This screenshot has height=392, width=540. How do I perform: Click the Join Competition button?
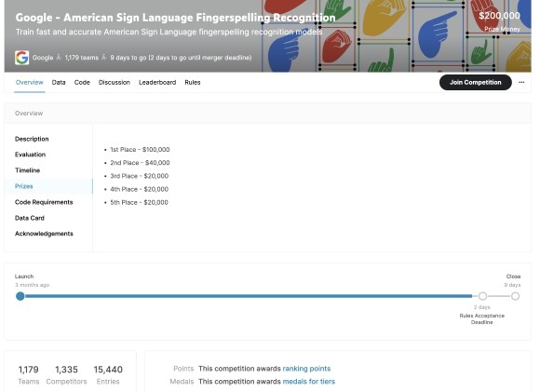tap(475, 82)
